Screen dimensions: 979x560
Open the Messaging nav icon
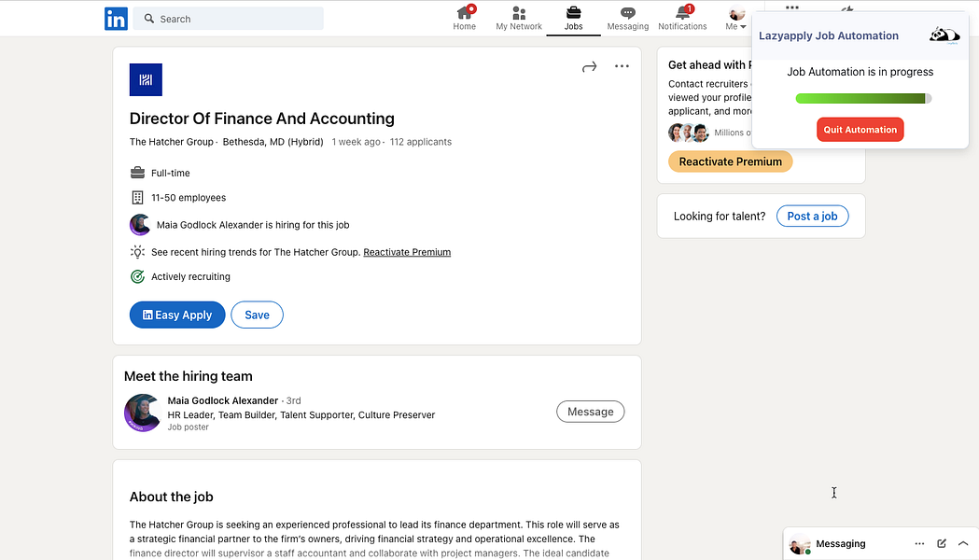pos(628,13)
